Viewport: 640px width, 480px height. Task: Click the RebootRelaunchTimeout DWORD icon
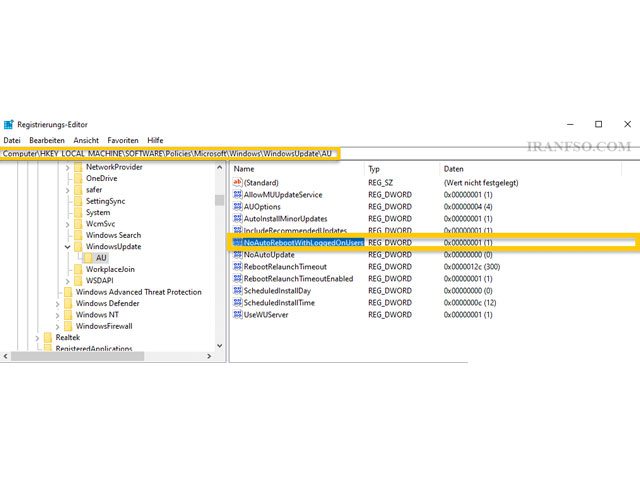[237, 267]
